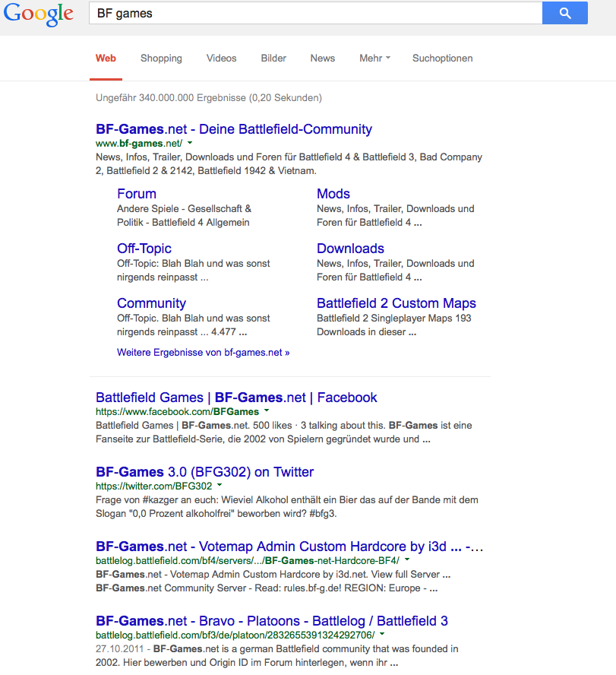Click the date '27.10.2011' in the last result
616x675 pixels.
(x=119, y=648)
